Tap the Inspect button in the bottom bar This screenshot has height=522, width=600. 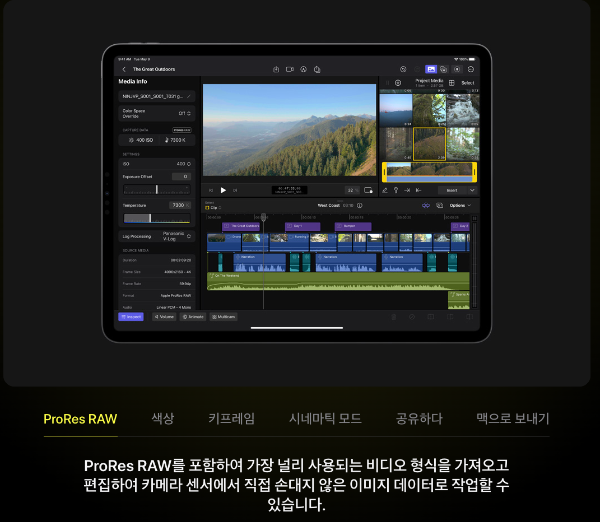(x=131, y=317)
